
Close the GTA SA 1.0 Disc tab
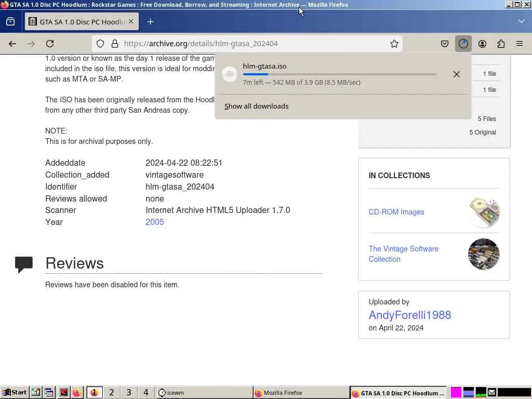(131, 21)
